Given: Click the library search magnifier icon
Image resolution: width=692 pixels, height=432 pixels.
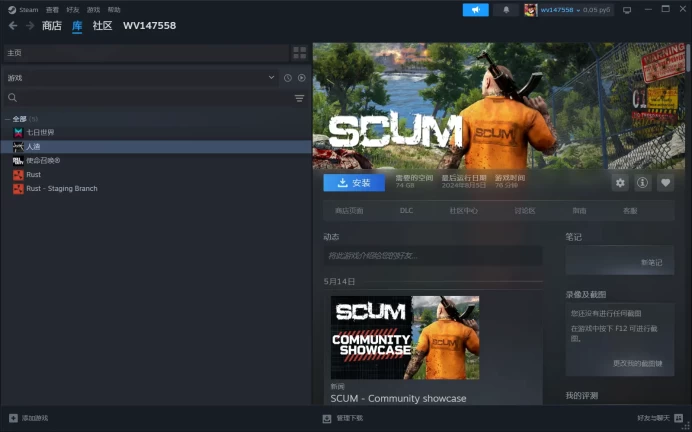Looking at the screenshot, I should click(x=12, y=98).
